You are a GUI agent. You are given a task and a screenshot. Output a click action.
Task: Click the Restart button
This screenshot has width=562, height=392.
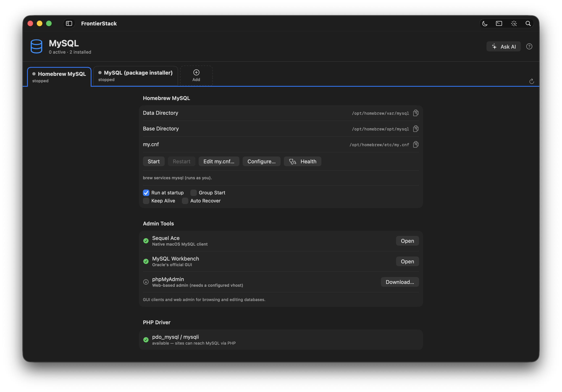tap(181, 161)
